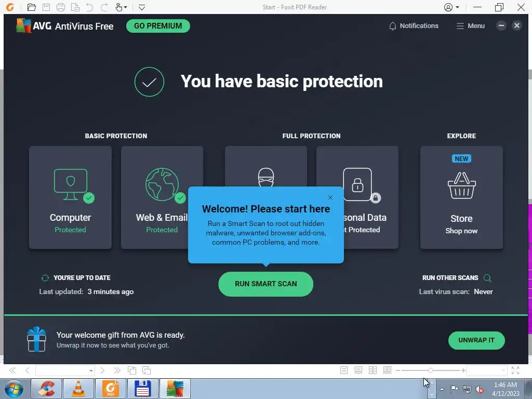Image resolution: width=532 pixels, height=399 pixels.
Task: Click Foxit next view icon
Action: coord(146,370)
